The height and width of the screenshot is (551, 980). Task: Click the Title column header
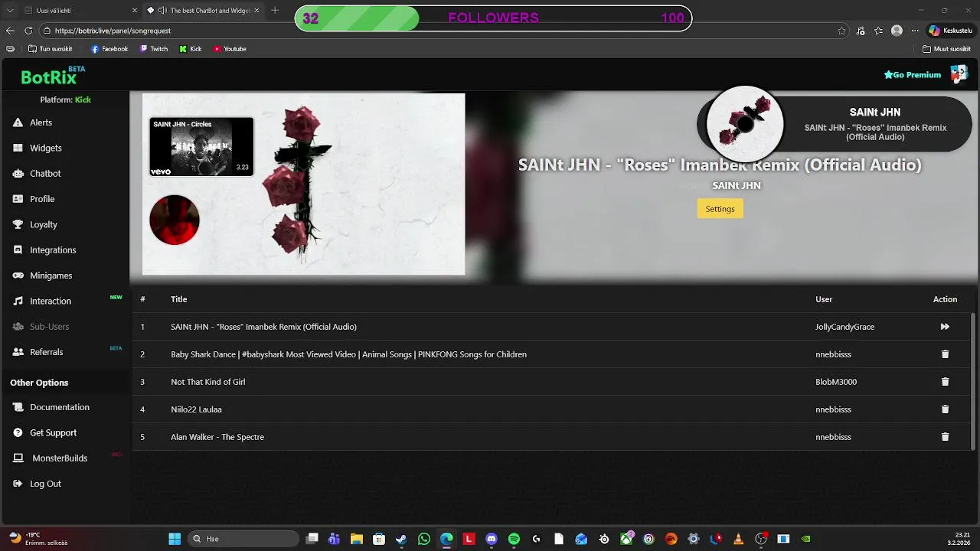coord(179,299)
